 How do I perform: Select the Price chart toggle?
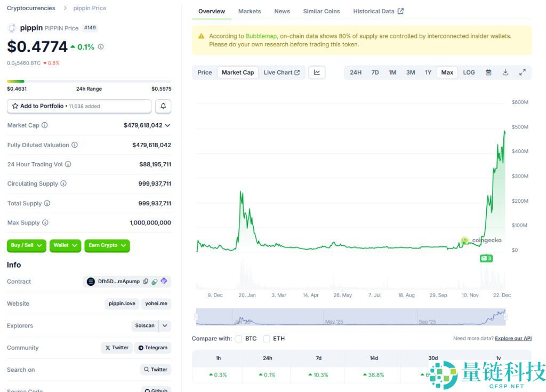pos(205,73)
